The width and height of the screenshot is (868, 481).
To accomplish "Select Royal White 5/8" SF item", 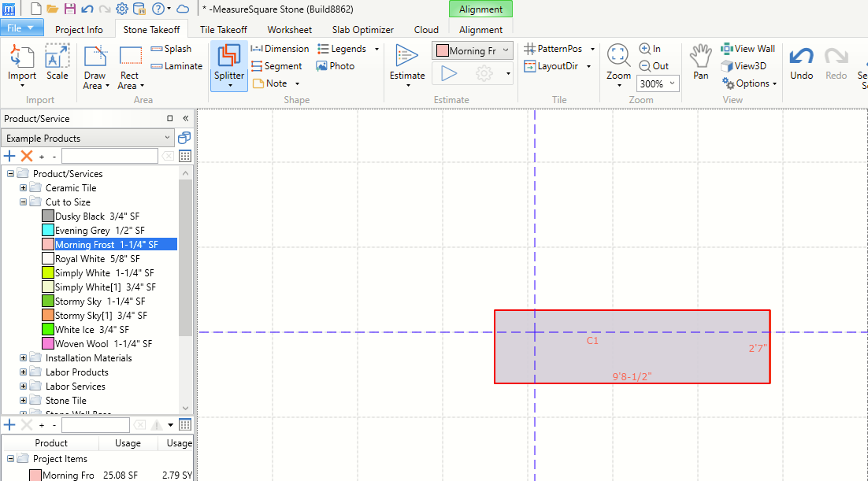I will [x=97, y=258].
